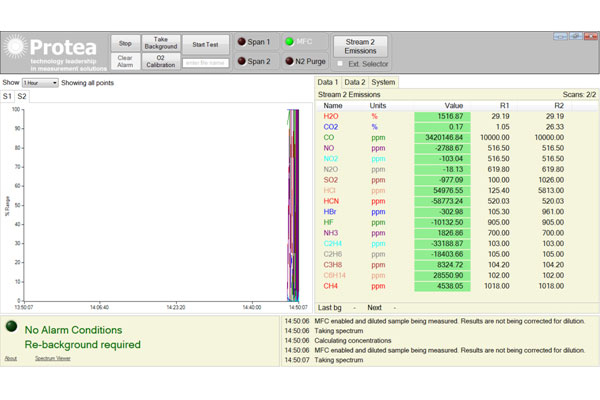Toggle the Span 2 indicator
The image size is (600, 400).
[x=241, y=61]
